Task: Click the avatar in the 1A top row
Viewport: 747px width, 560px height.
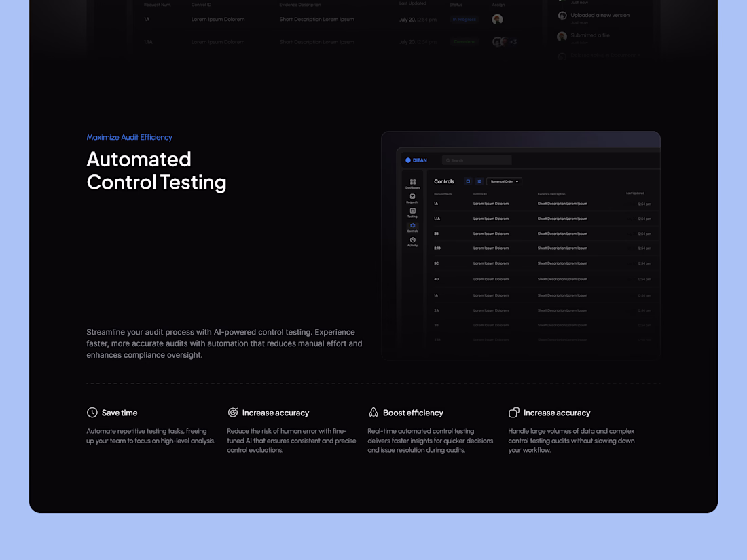Action: tap(497, 20)
